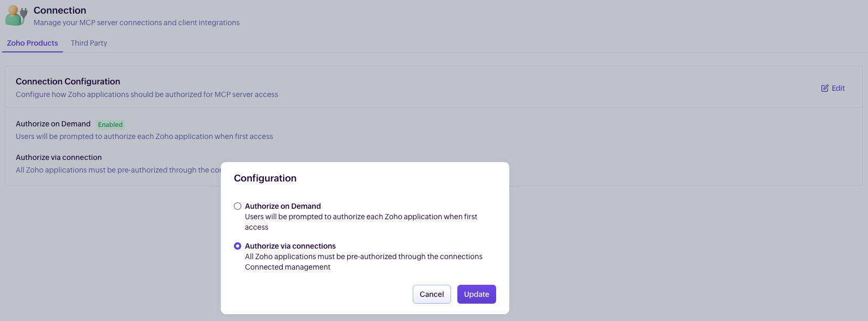Click the green Enabled status badge
Image resolution: width=868 pixels, height=321 pixels.
click(x=110, y=124)
